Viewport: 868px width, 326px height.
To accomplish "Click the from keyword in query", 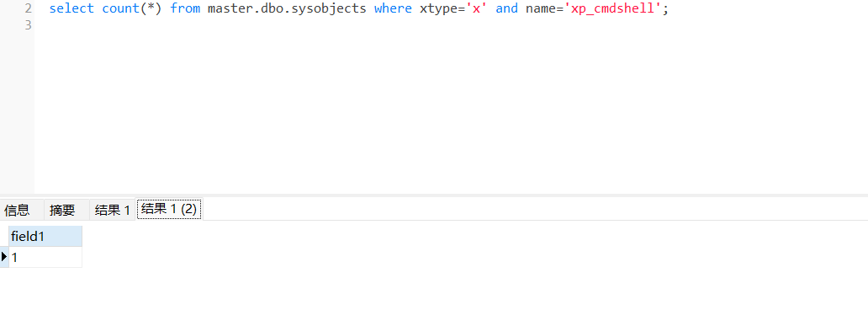I will tap(185, 9).
